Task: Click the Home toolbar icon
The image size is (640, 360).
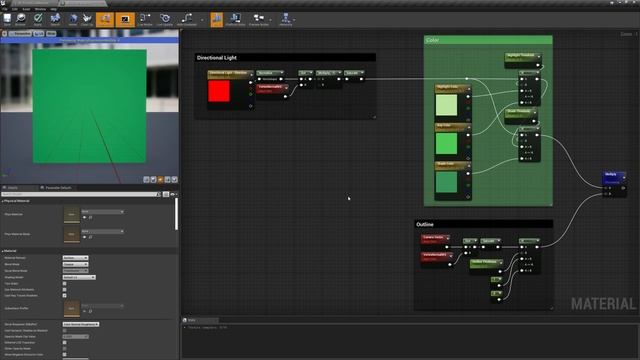Action: 73,19
